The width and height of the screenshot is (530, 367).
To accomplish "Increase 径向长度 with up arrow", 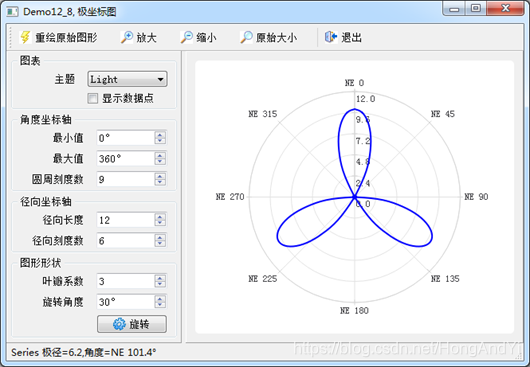I will [x=160, y=216].
